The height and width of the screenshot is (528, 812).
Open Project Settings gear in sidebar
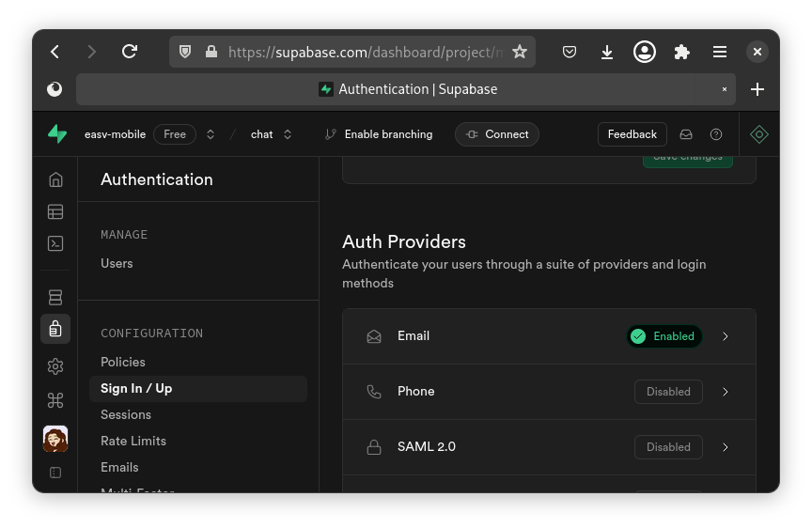(x=55, y=366)
